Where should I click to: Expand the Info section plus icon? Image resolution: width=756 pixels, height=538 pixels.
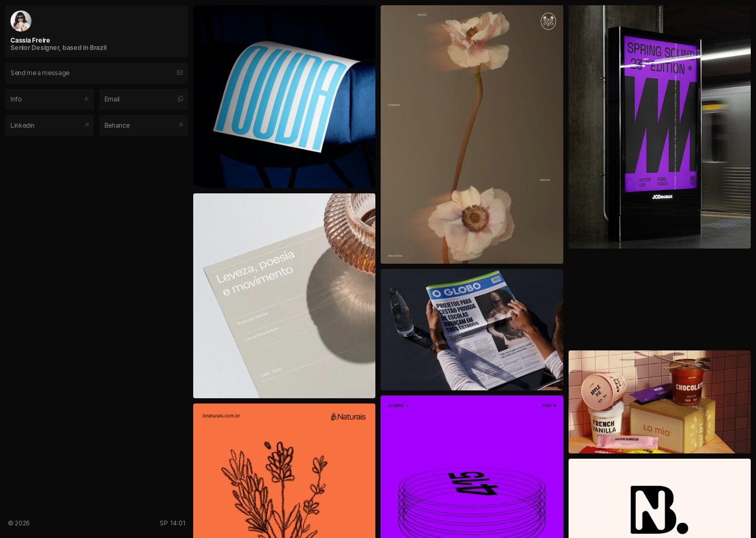click(87, 99)
